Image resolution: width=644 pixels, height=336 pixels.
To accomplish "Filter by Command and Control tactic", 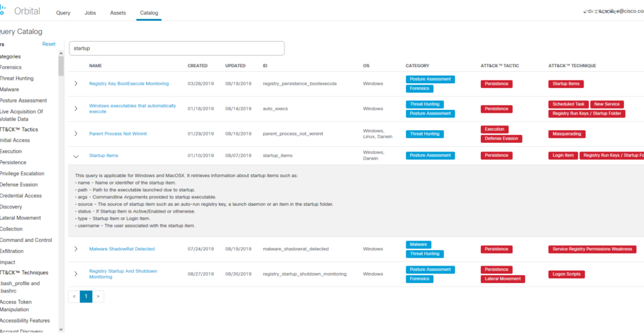I will (26, 240).
